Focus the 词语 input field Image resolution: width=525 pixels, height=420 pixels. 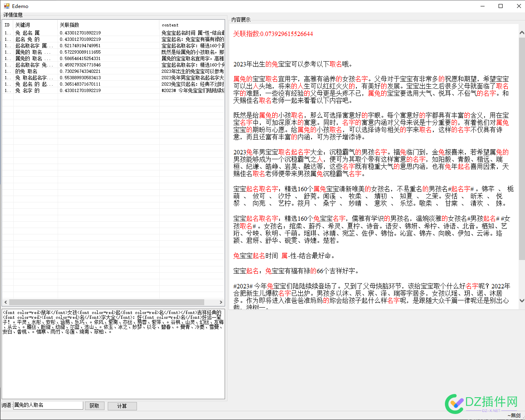[x=48, y=405]
